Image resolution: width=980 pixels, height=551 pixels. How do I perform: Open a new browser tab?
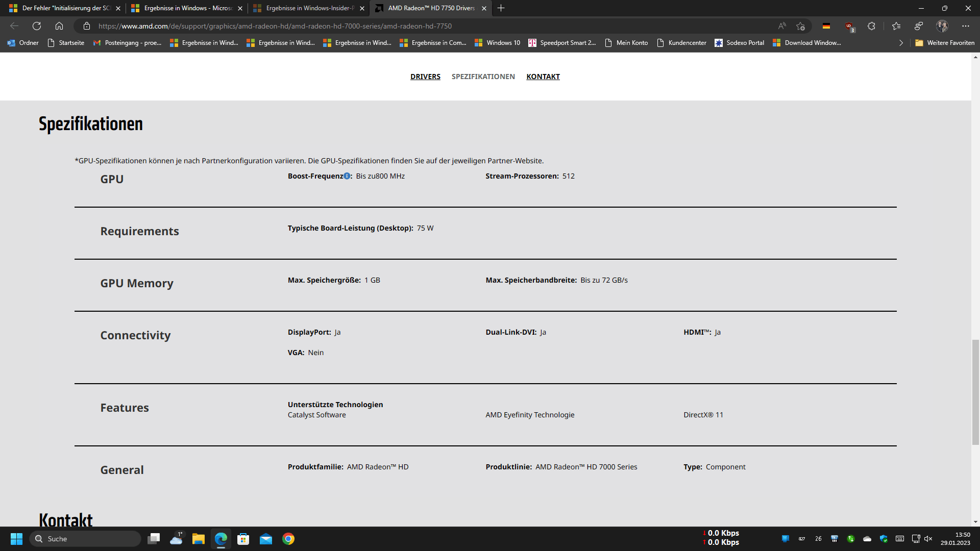pyautogui.click(x=501, y=8)
